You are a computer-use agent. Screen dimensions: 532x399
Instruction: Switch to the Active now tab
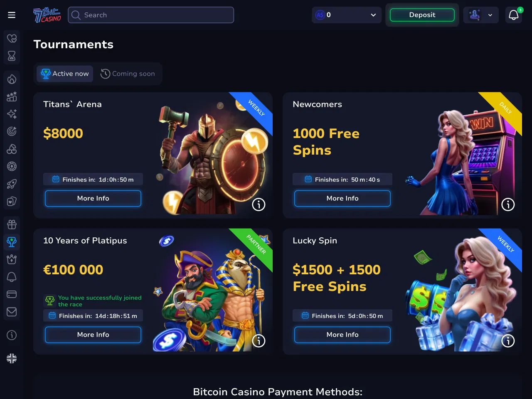click(65, 74)
